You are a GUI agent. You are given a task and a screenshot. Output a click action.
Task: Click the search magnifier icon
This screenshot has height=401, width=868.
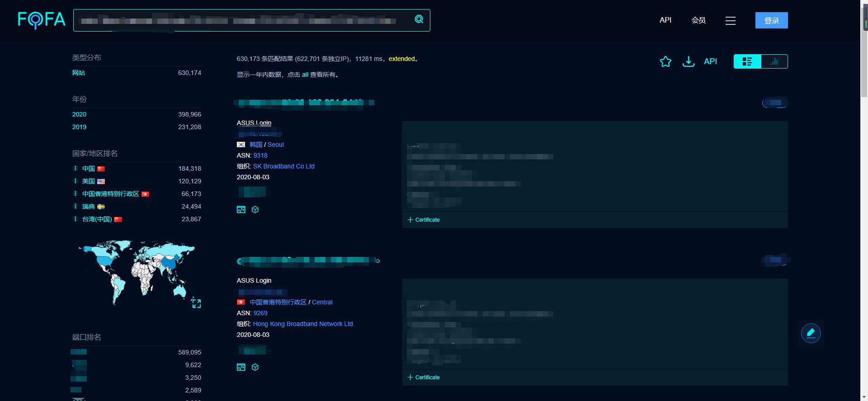pos(419,19)
